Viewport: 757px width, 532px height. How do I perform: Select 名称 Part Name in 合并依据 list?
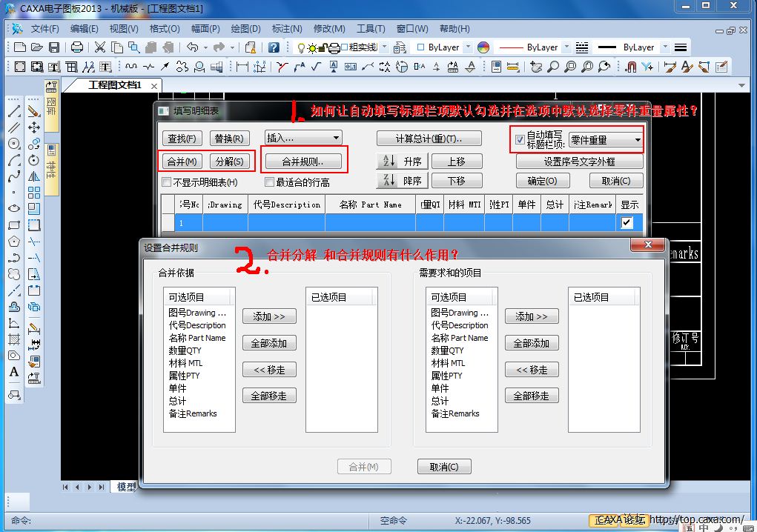[x=196, y=338]
